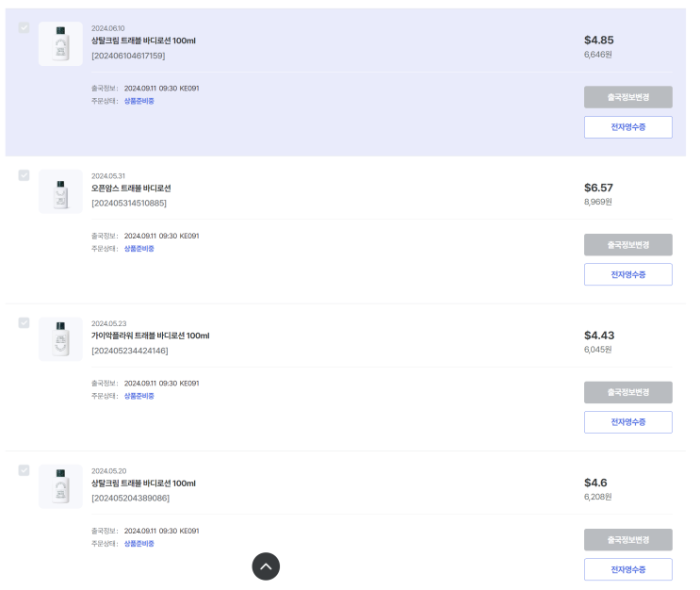Click 출국정보변경 button for the $4.85 order
Image resolution: width=700 pixels, height=590 pixels.
point(627,97)
